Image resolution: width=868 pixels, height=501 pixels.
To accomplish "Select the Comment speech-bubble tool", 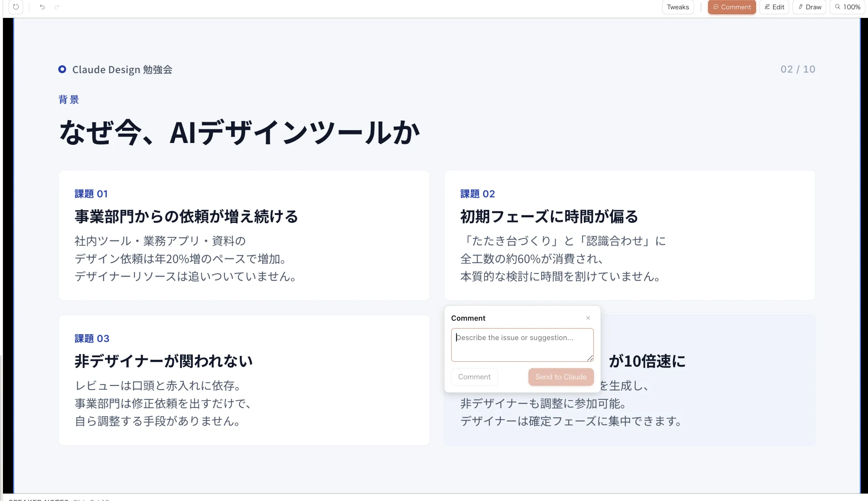I will click(716, 7).
